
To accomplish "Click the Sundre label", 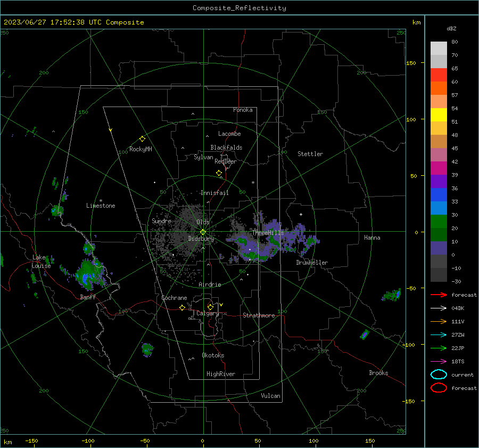I will point(161,221).
